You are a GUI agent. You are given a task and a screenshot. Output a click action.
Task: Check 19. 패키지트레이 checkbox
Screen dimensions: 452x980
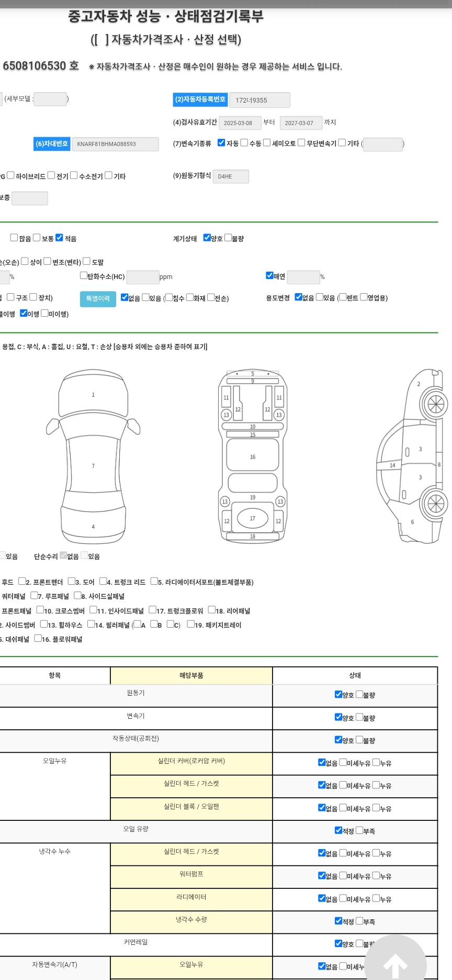click(191, 624)
